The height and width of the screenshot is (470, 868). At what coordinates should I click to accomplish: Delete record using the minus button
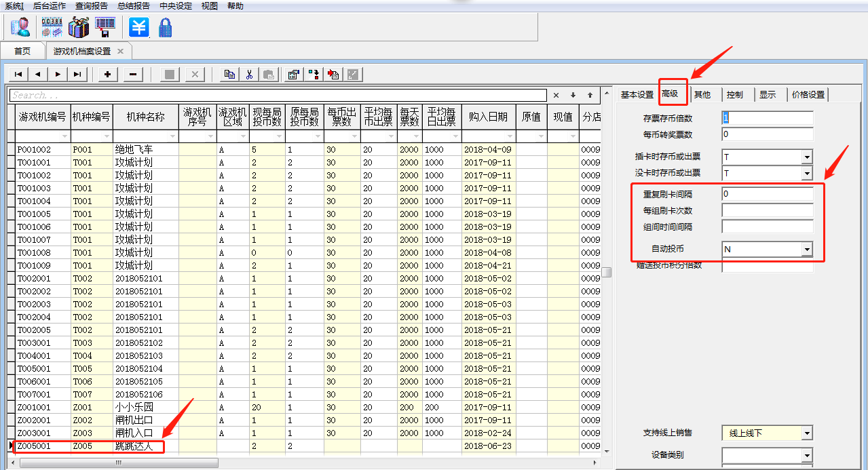click(x=132, y=75)
